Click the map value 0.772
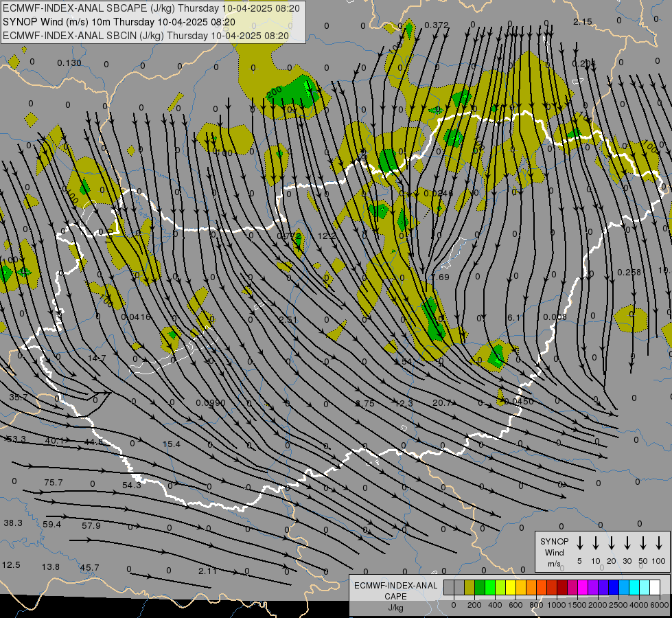This screenshot has width=672, height=618. [x=289, y=236]
